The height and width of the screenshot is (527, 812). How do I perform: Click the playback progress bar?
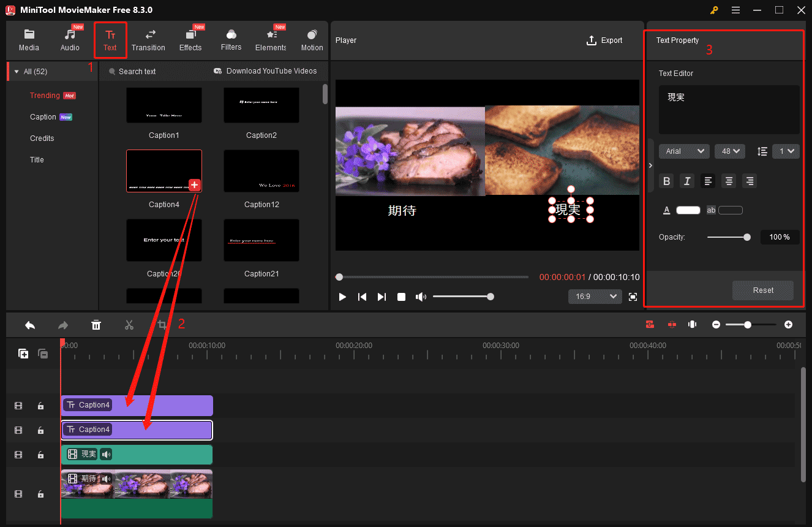tap(432, 277)
